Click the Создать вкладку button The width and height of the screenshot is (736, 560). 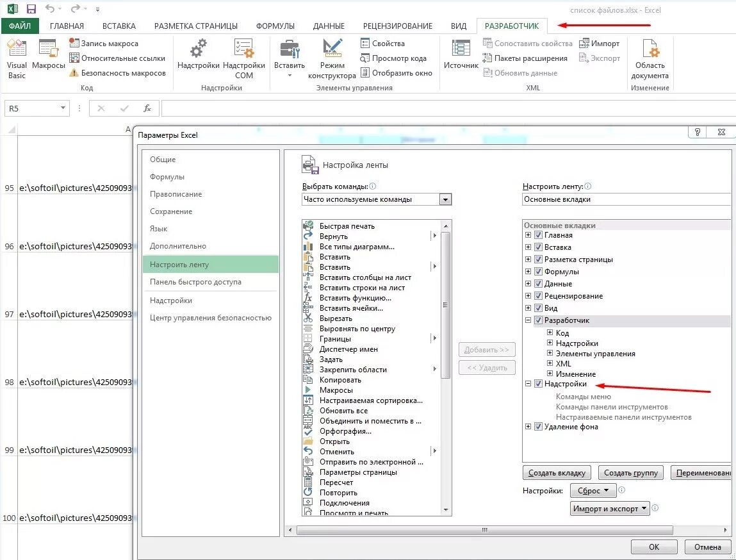[x=557, y=473]
